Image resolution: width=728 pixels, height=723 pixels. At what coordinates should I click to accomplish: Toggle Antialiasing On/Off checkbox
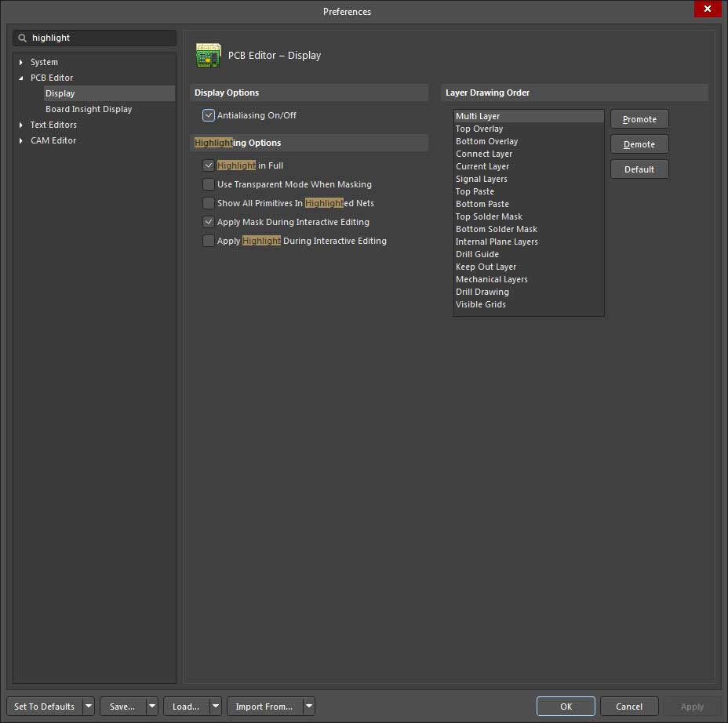(209, 115)
